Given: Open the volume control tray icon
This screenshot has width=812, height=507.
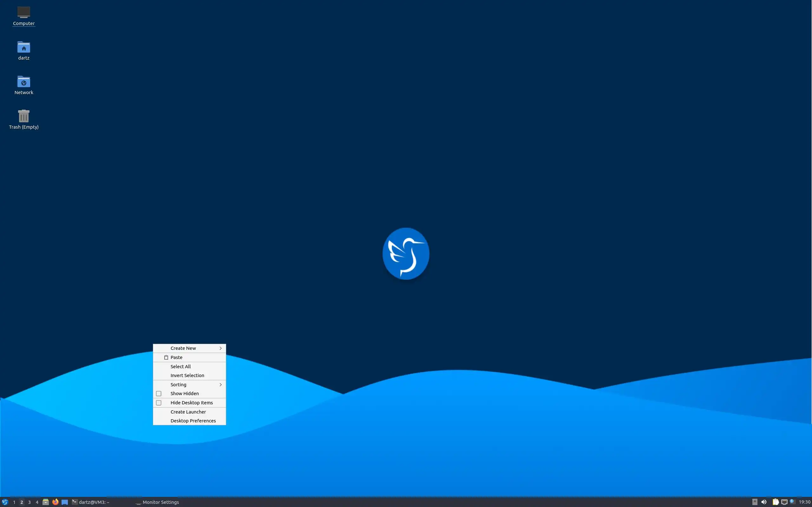Looking at the screenshot, I should [764, 502].
